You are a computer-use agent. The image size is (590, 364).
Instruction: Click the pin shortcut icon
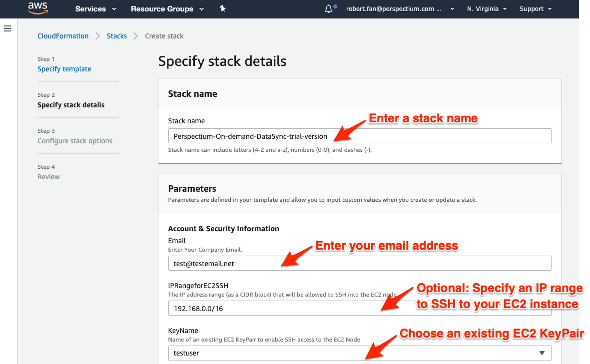point(222,8)
